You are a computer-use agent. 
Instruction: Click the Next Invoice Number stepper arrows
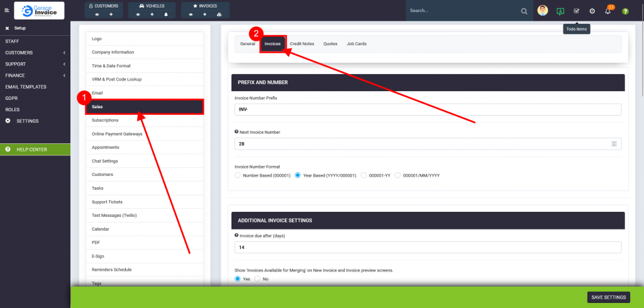[614, 144]
